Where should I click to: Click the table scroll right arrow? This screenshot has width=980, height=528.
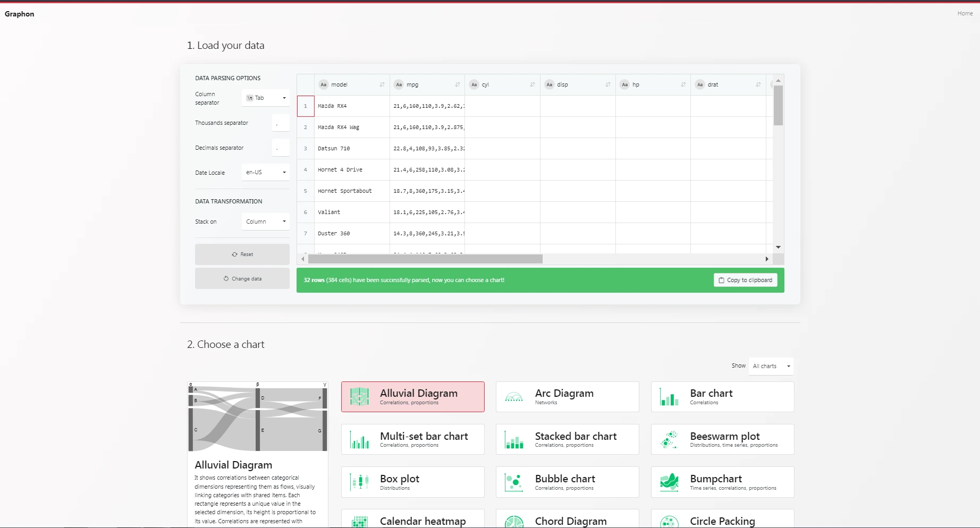(x=767, y=259)
